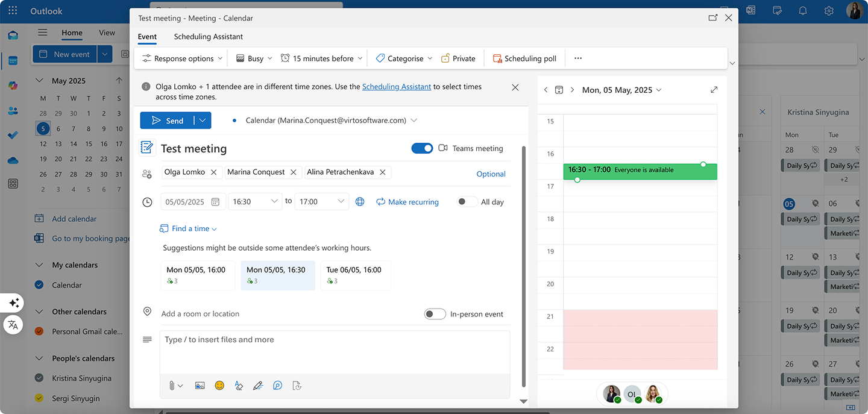Choose the Tue 06/05, 16:00 time suggestion
The height and width of the screenshot is (414, 868).
[x=356, y=275]
